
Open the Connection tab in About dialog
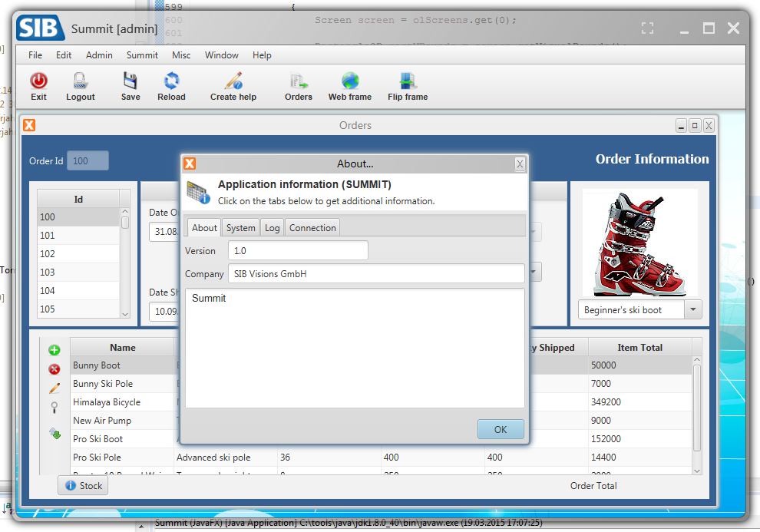(x=312, y=228)
